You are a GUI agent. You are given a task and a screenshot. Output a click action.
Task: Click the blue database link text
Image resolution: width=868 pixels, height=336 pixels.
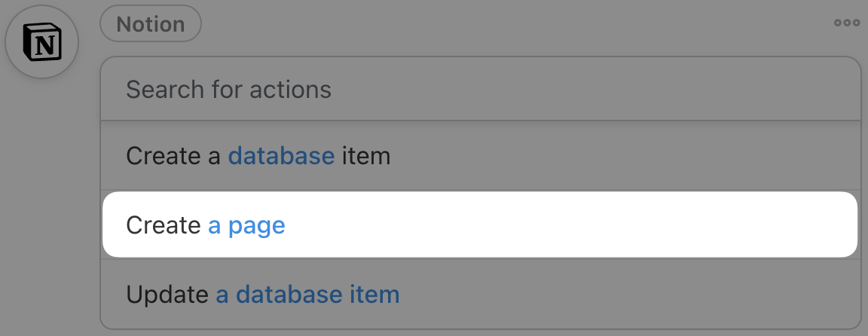(281, 157)
